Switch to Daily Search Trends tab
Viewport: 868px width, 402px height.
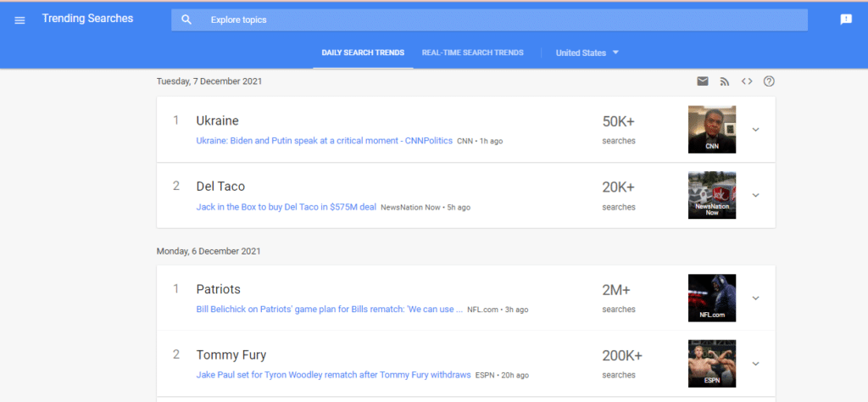pos(363,53)
